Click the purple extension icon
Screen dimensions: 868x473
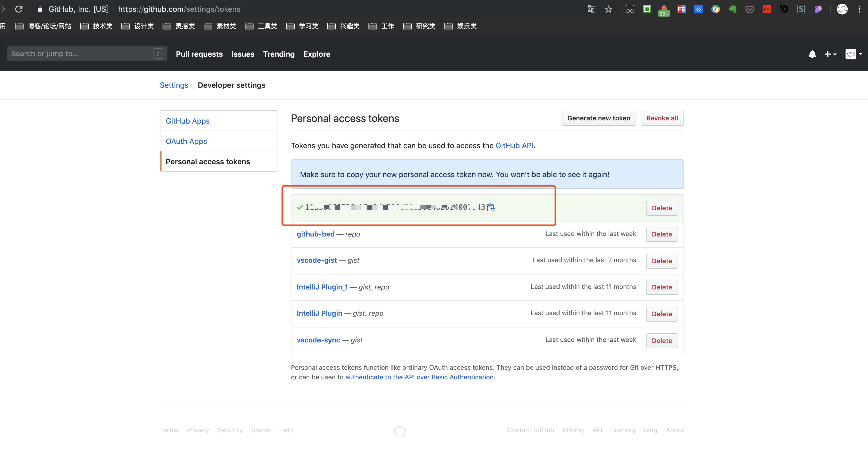point(818,9)
